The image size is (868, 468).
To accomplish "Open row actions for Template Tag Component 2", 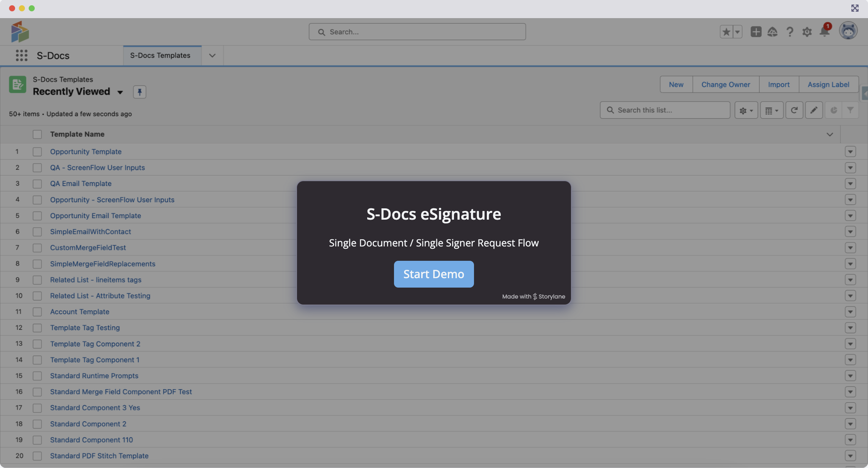I will pyautogui.click(x=850, y=344).
